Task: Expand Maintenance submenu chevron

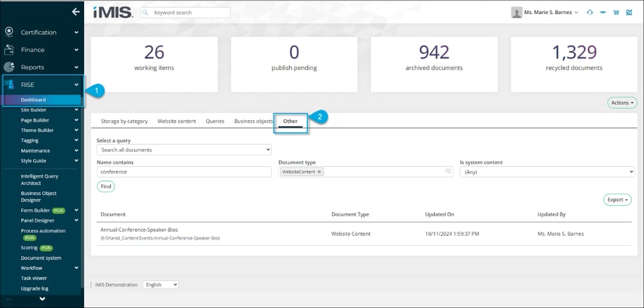Action: point(76,150)
